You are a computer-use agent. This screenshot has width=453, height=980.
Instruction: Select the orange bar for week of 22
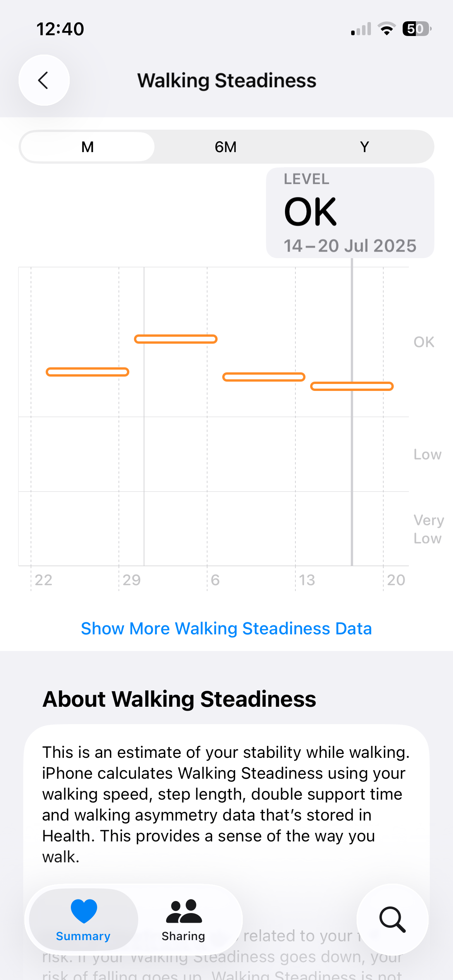pyautogui.click(x=88, y=372)
